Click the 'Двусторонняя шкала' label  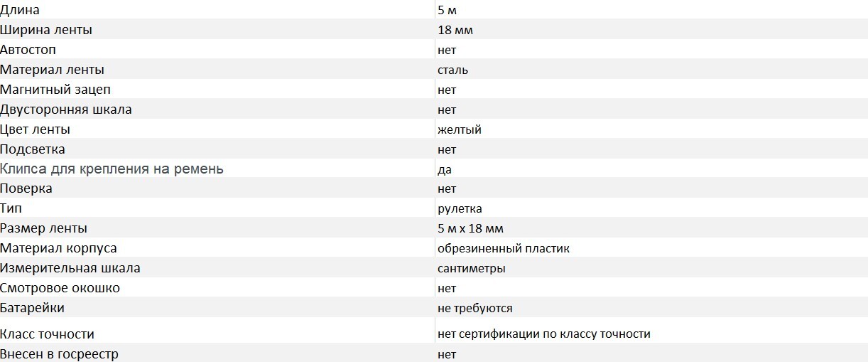pos(66,110)
